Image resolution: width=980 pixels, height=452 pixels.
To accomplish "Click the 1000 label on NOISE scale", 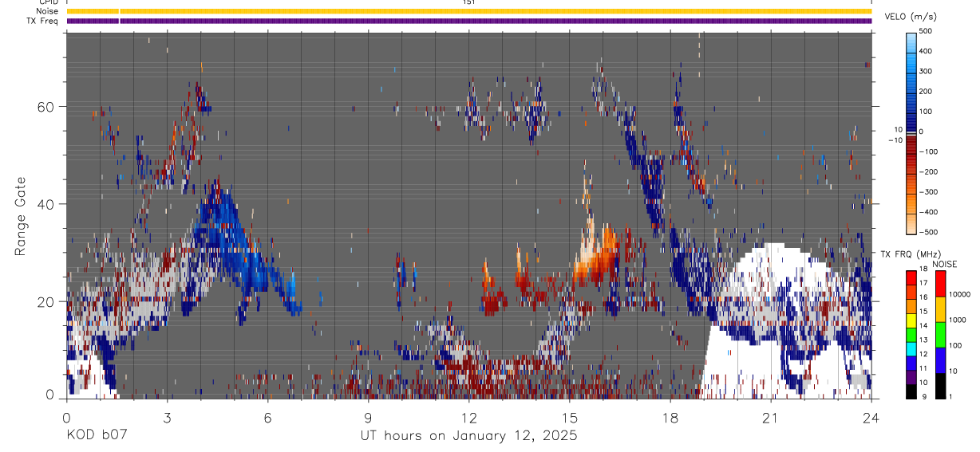I will click(956, 320).
